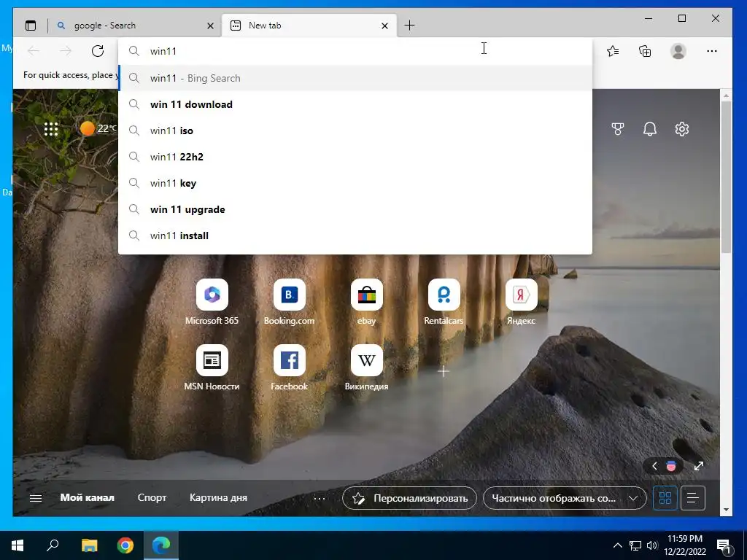Screen dimensions: 747x560
Task: Open the rewards trophy icon
Action: click(618, 129)
